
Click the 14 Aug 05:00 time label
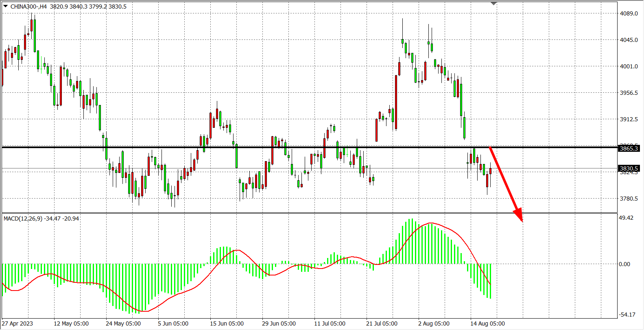[x=487, y=323]
